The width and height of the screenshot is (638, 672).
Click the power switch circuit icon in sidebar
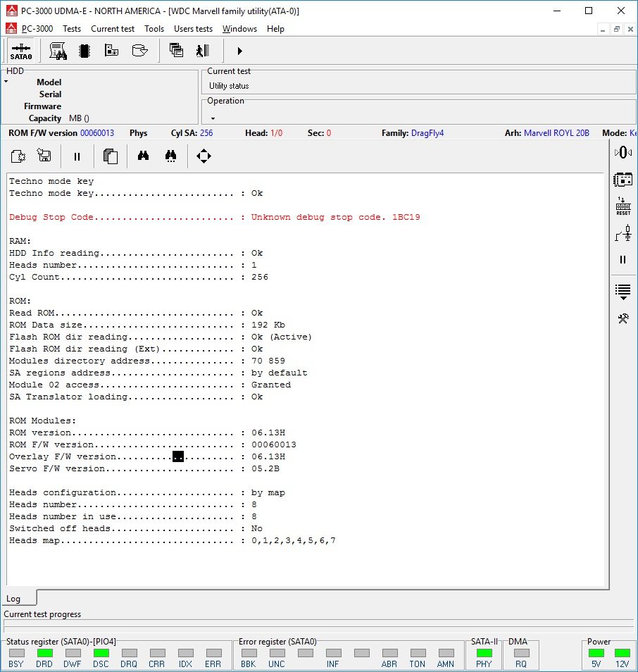(623, 233)
